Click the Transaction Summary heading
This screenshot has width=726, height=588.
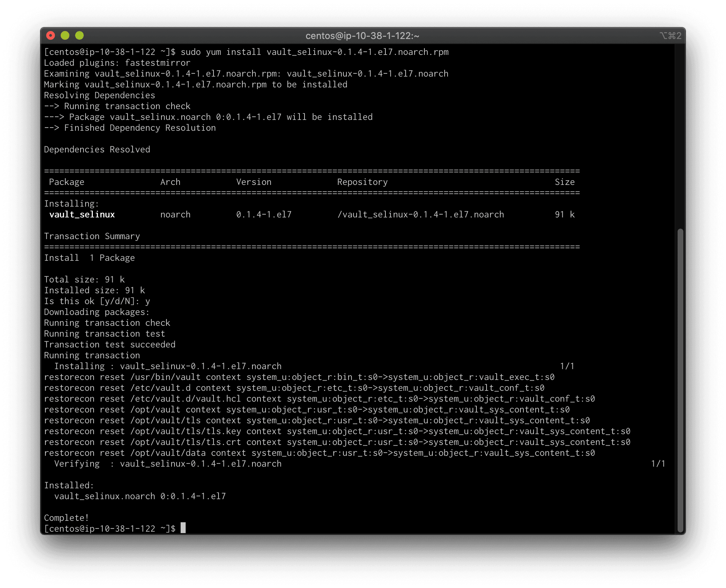tap(92, 236)
